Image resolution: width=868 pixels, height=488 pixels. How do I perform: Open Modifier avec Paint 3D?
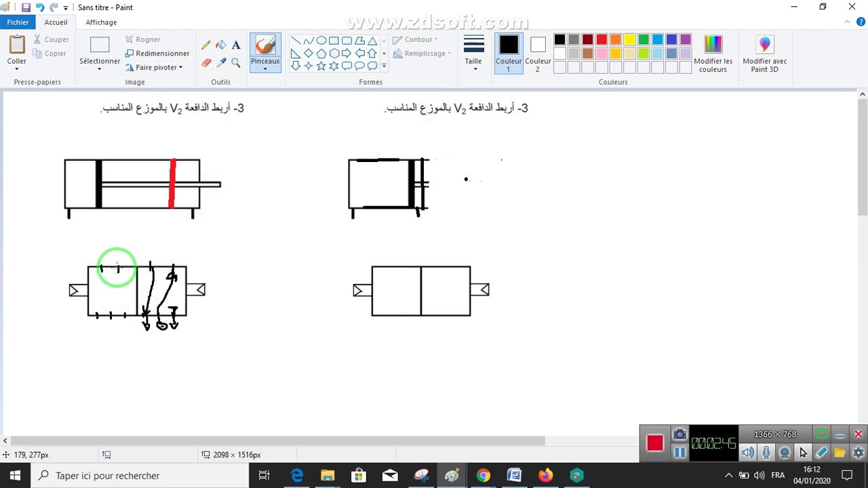[765, 54]
